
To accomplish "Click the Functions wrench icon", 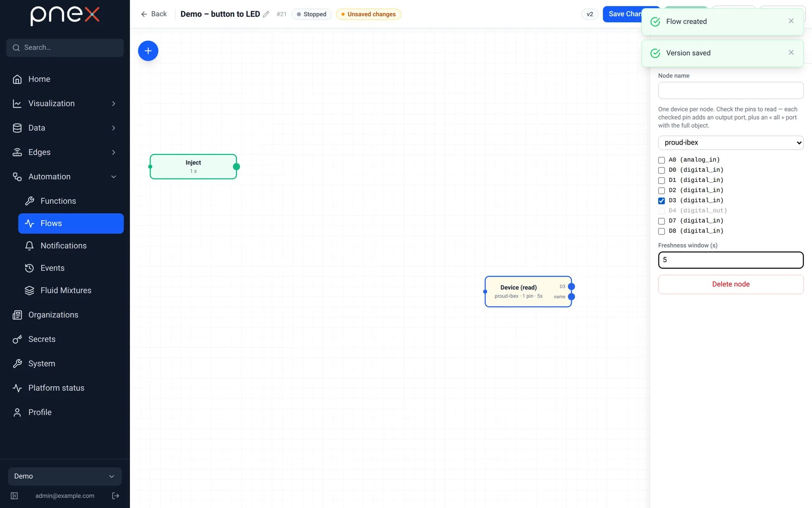I will pos(29,201).
